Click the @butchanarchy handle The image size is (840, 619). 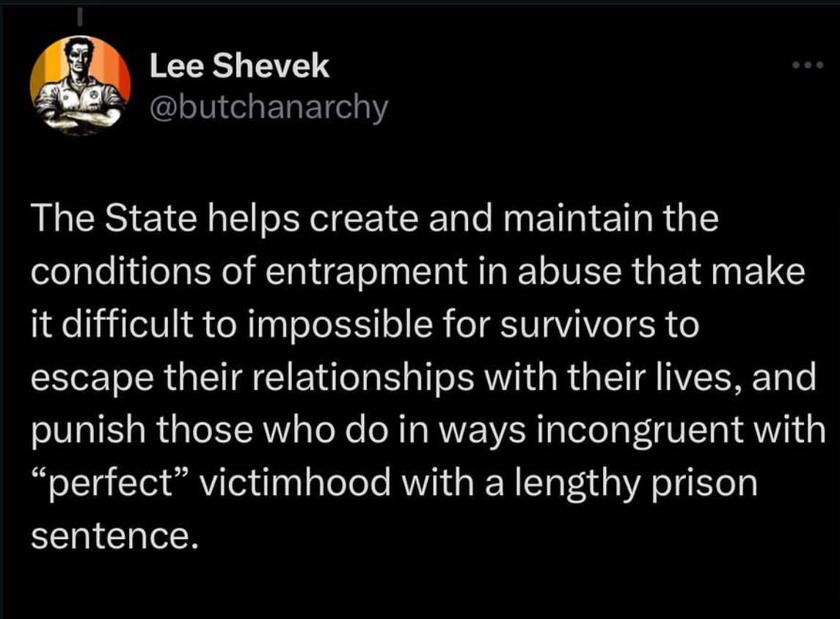268,109
